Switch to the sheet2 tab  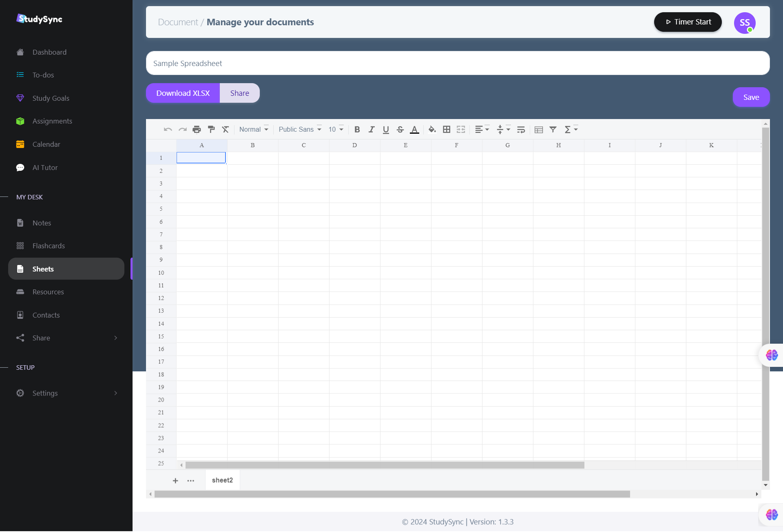pyautogui.click(x=222, y=480)
